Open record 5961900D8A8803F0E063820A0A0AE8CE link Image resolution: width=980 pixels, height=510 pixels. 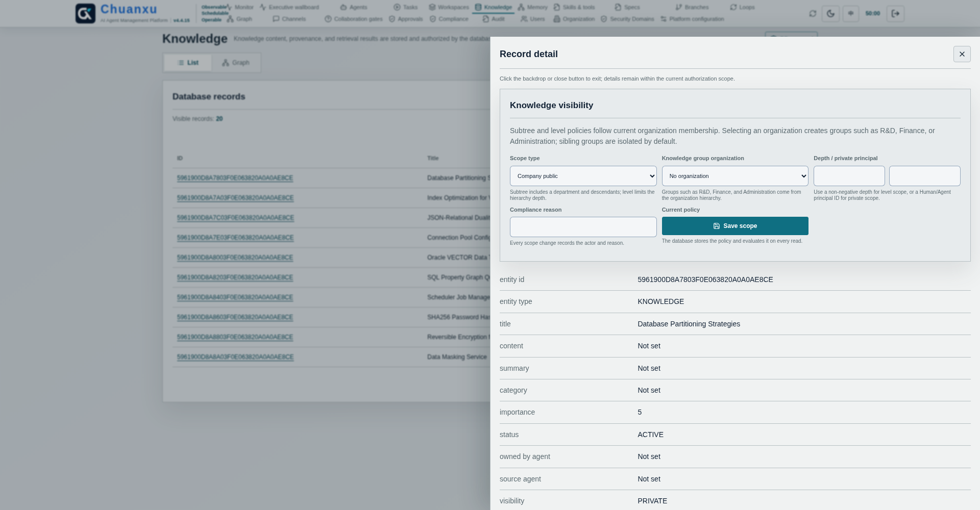coord(235,337)
